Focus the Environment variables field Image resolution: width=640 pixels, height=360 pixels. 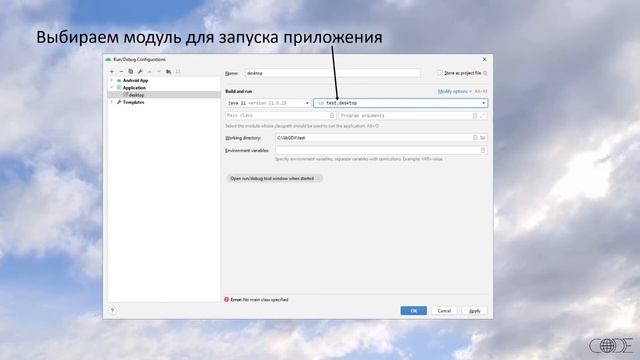point(381,150)
